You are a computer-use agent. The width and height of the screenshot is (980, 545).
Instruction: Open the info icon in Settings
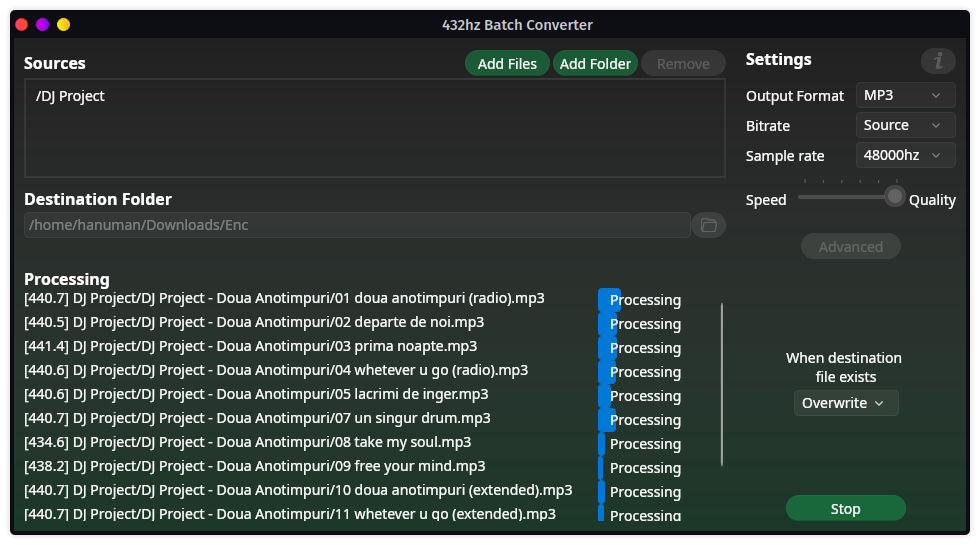938,61
